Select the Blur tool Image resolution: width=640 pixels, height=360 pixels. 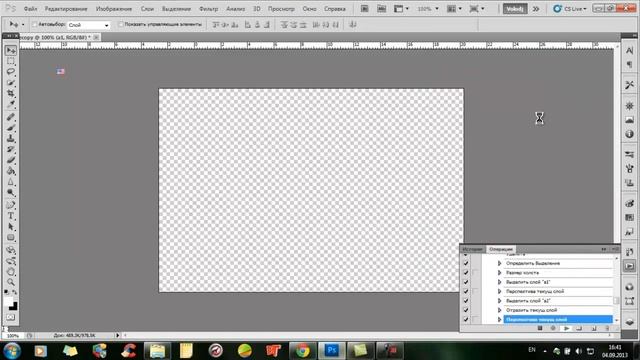click(x=11, y=182)
